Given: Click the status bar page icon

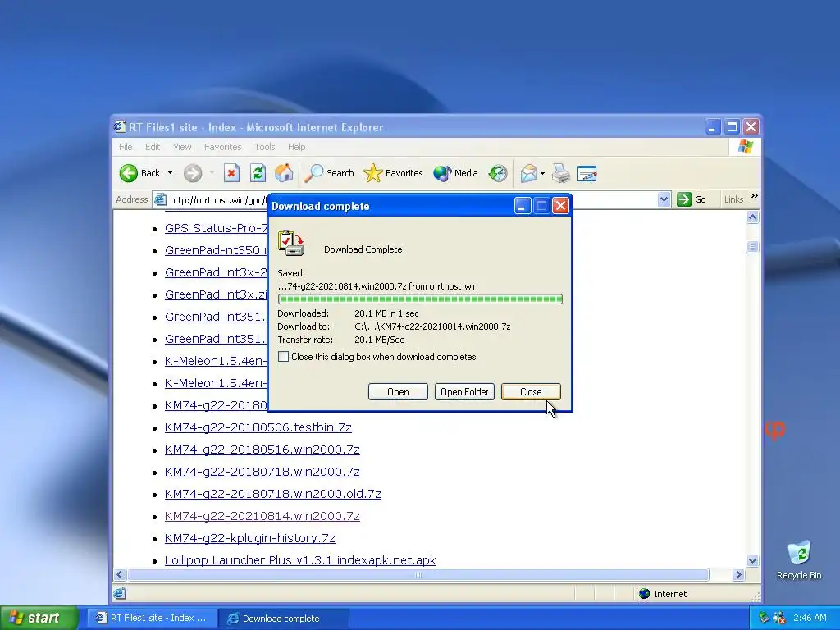Looking at the screenshot, I should [120, 593].
